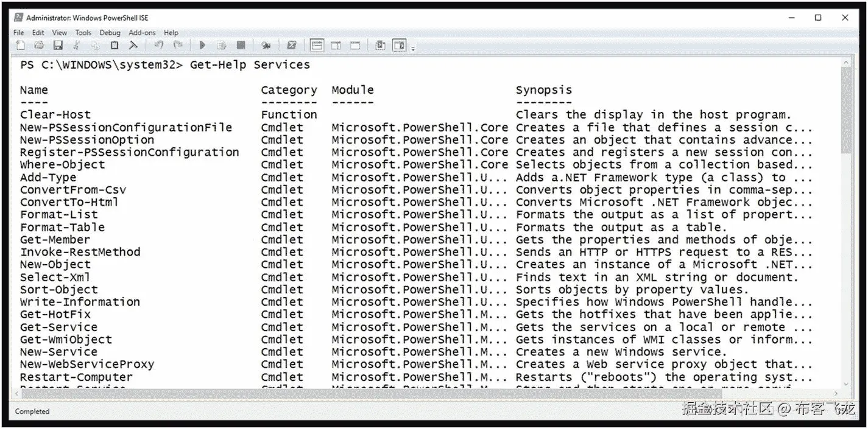Run only the selected code
Image resolution: width=868 pixels, height=429 pixels.
(x=221, y=45)
